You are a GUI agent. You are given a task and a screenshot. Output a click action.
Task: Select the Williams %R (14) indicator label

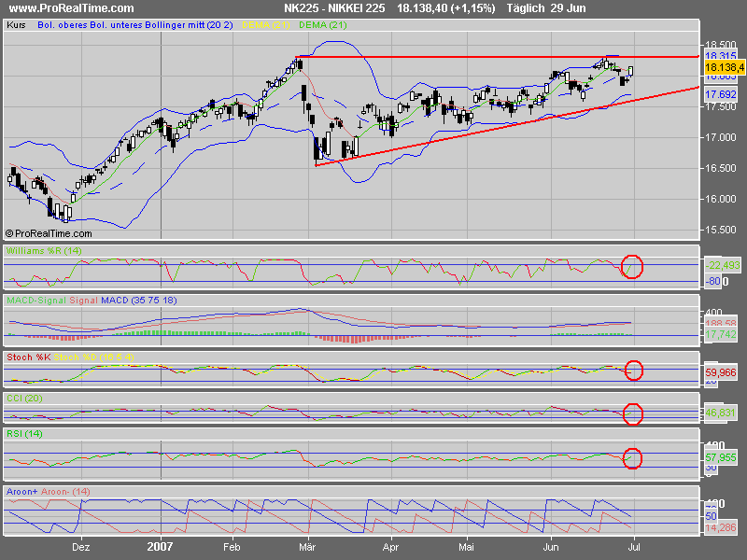(45, 251)
